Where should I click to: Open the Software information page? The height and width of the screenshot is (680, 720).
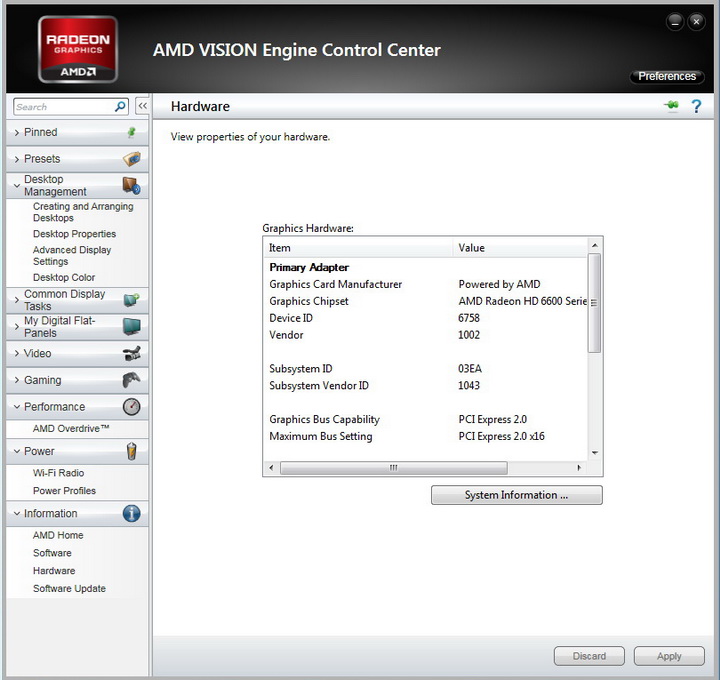(x=52, y=553)
